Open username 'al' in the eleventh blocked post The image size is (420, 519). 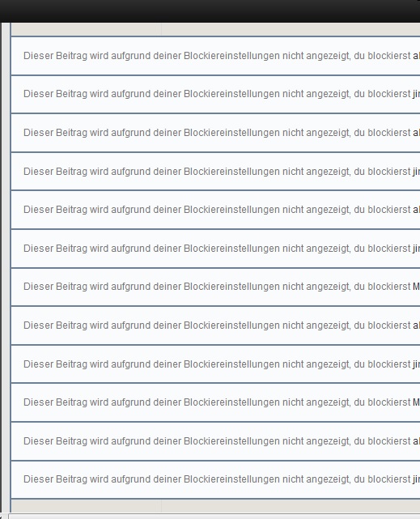(x=417, y=441)
